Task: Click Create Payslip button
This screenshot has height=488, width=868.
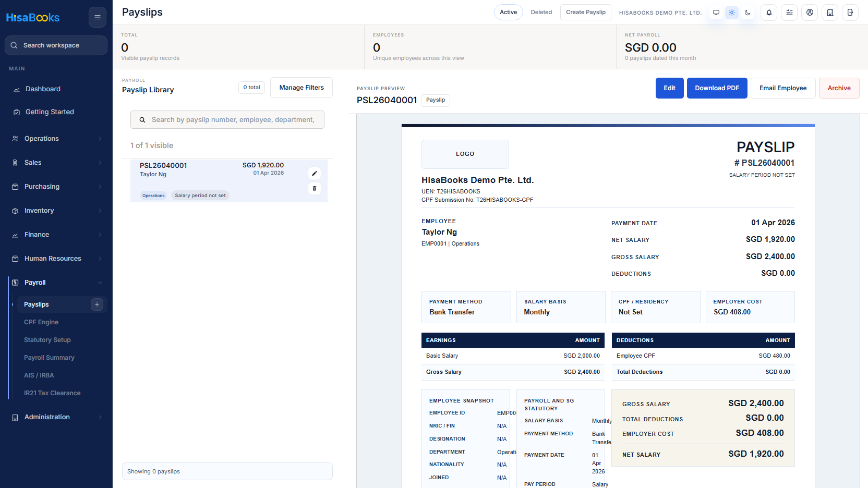Action: pyautogui.click(x=586, y=12)
